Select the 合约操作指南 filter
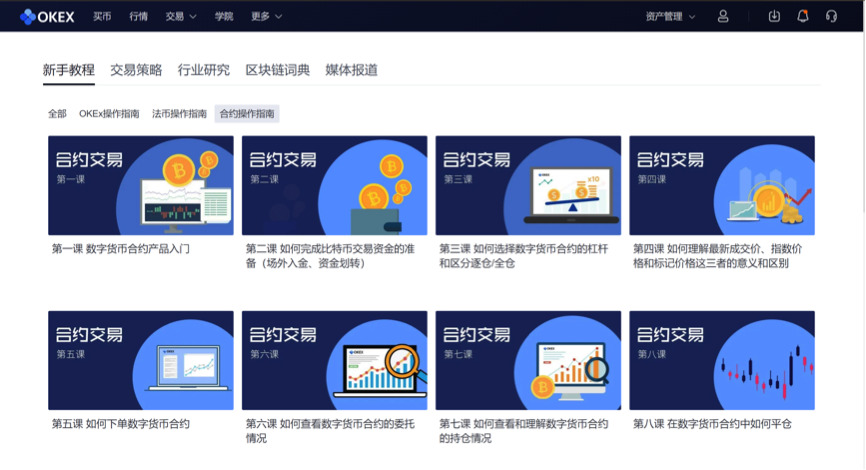Viewport: 866px width, 470px height. pyautogui.click(x=247, y=114)
